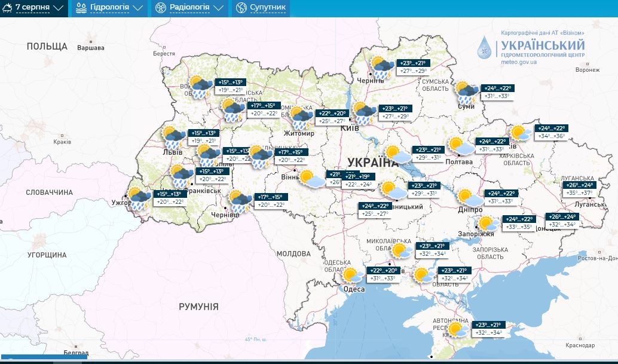Viewport: 618px width, 364px height.
Task: Click the Миколаїв area sunny icon
Action: click(x=401, y=250)
